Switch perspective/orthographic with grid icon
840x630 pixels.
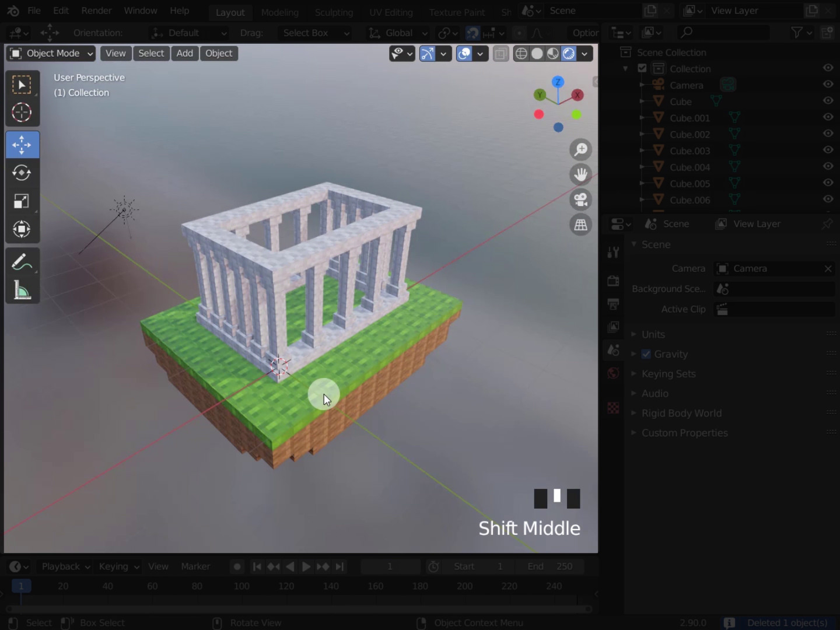[580, 225]
